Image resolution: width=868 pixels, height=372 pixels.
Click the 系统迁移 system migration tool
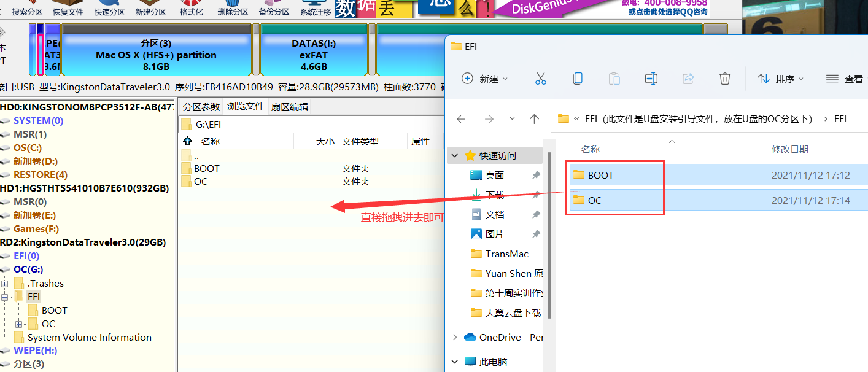click(x=316, y=9)
